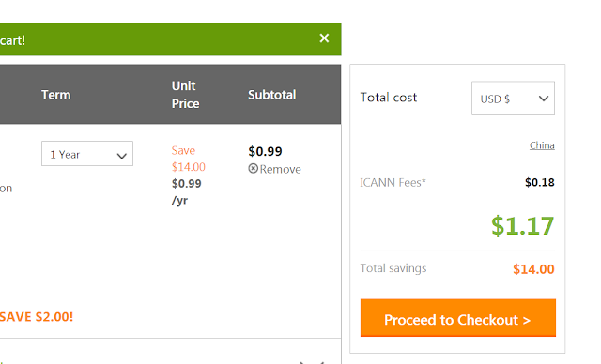Click the Remove link under subtotal

pyautogui.click(x=280, y=169)
